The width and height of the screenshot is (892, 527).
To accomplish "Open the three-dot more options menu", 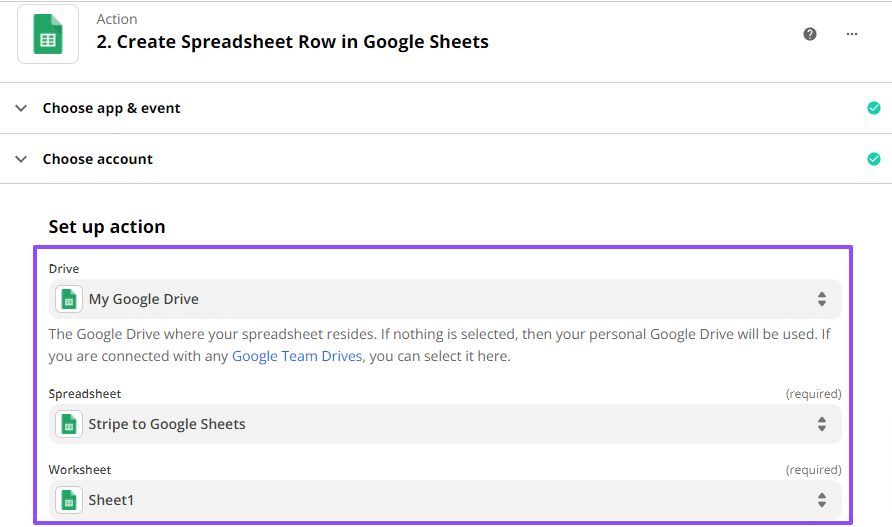I will pyautogui.click(x=852, y=34).
